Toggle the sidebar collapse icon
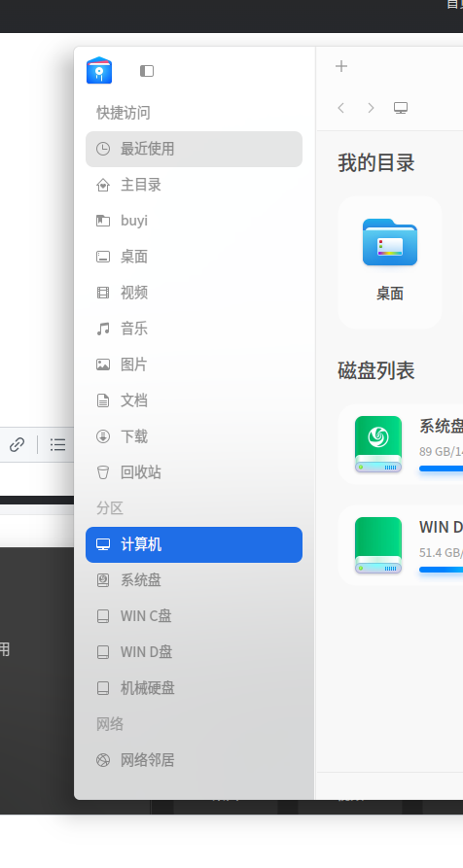 click(x=147, y=71)
